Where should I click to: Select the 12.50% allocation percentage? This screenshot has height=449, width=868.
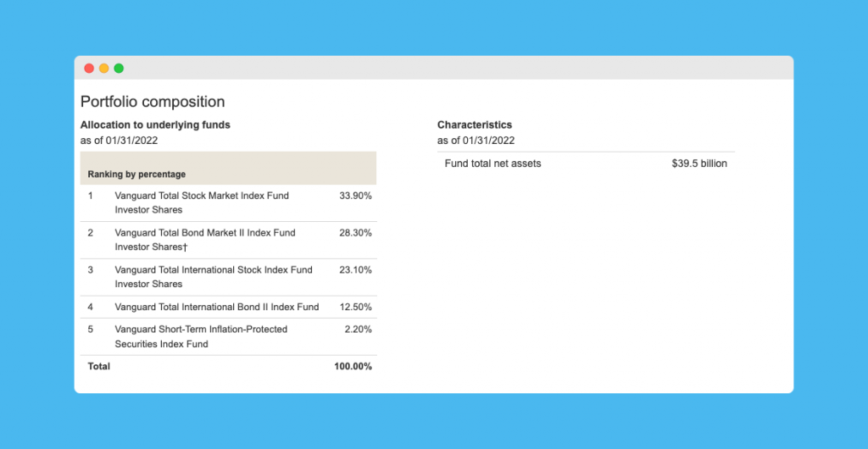point(355,307)
